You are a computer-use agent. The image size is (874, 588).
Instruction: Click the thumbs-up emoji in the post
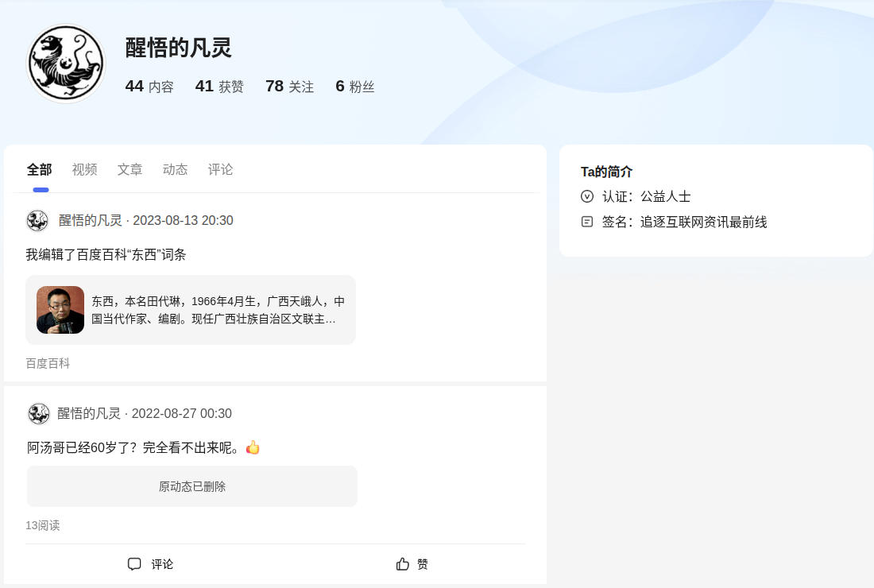click(x=253, y=447)
